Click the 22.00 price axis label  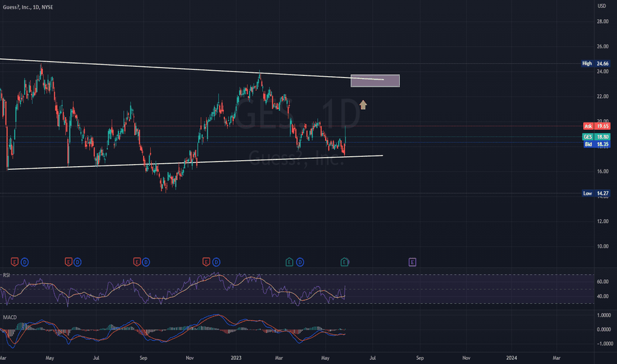pos(602,97)
